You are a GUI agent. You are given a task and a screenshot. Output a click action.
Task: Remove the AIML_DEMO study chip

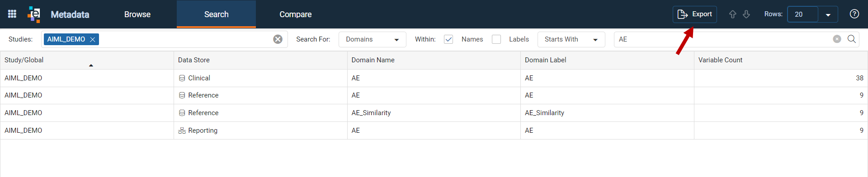tap(93, 40)
